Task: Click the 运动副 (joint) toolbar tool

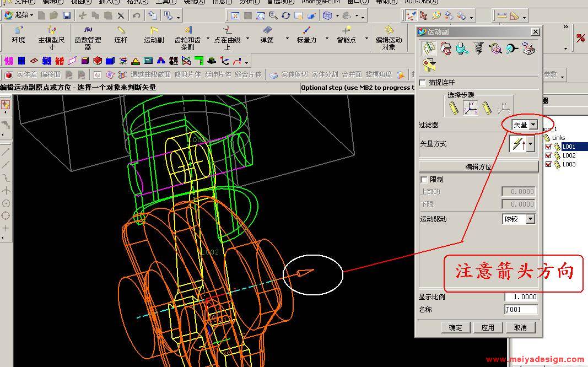Action: pos(154,36)
